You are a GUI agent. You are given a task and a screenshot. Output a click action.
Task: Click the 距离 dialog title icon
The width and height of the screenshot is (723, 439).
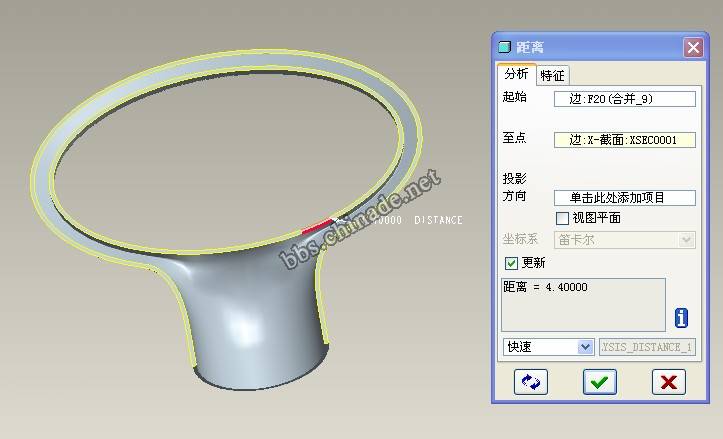click(x=505, y=47)
